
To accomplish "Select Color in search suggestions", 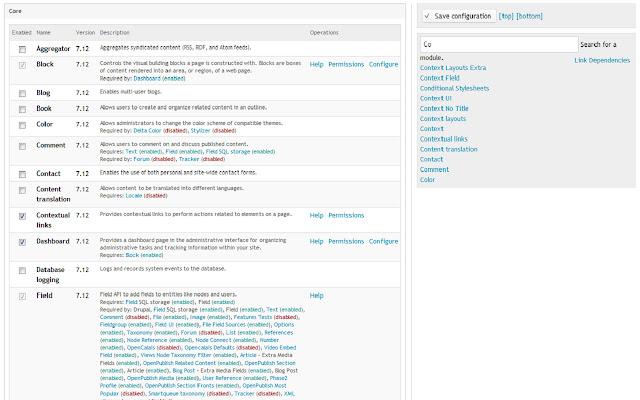I will point(427,180).
